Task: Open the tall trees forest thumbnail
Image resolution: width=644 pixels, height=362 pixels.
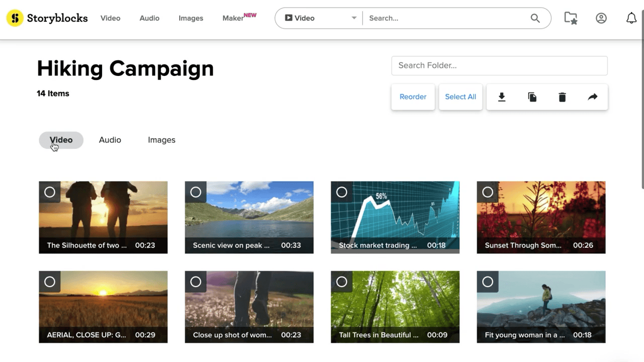Action: coord(395,307)
